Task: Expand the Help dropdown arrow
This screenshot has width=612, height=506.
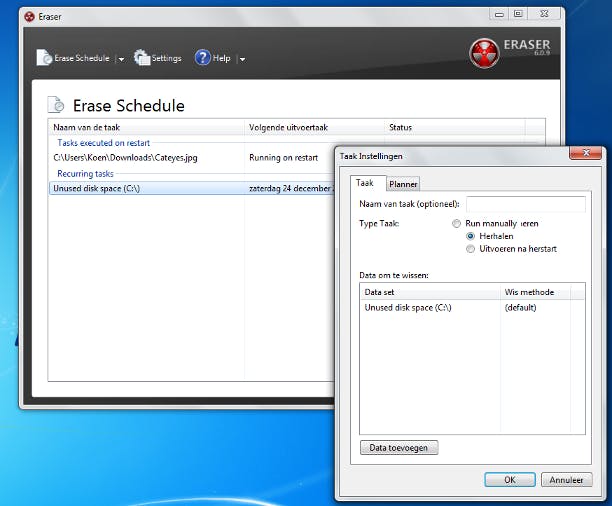Action: [242, 59]
